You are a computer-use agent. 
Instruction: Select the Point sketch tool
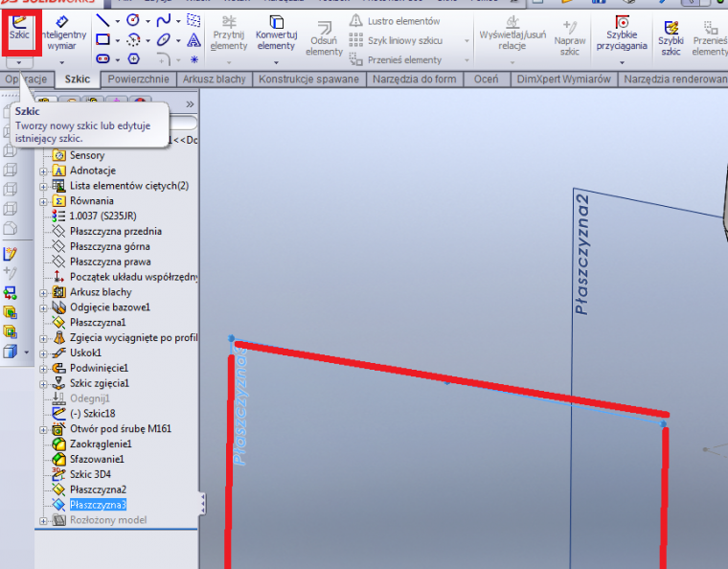[x=194, y=59]
